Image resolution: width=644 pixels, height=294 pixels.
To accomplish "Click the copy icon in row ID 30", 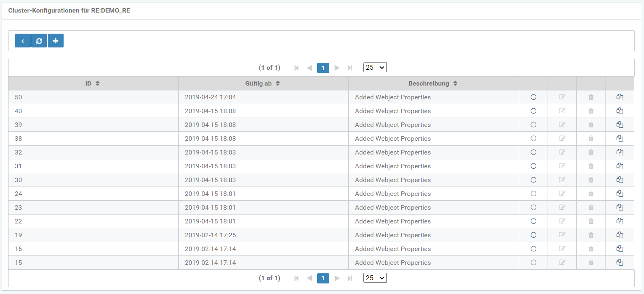I will click(x=620, y=180).
